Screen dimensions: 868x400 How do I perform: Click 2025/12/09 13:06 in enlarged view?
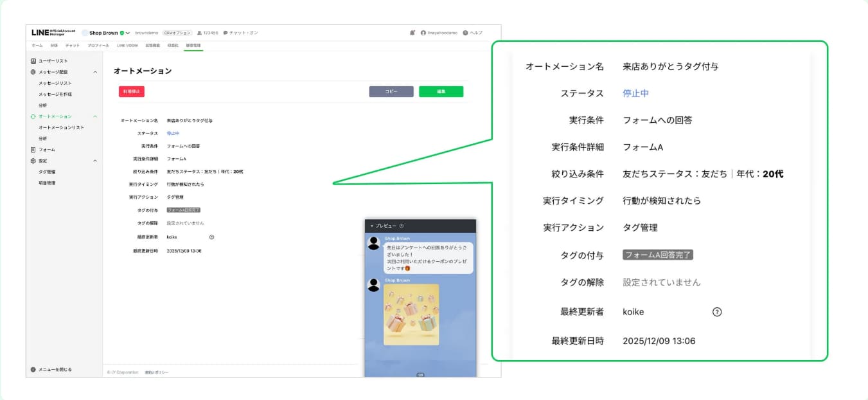point(659,341)
